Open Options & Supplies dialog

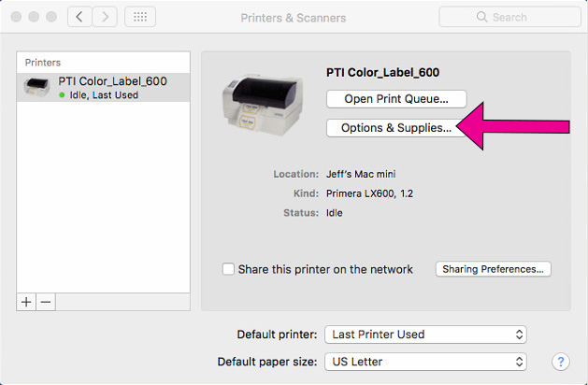[x=396, y=128]
